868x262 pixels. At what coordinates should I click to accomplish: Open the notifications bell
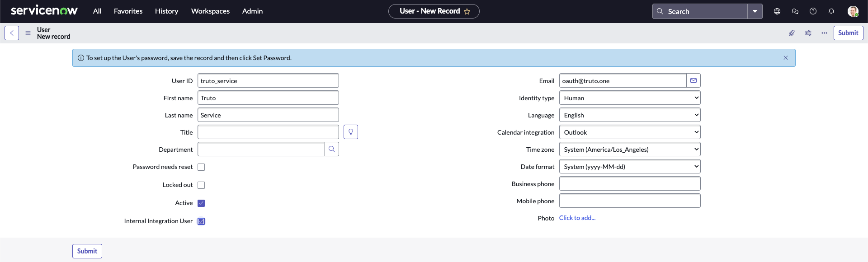[831, 11]
